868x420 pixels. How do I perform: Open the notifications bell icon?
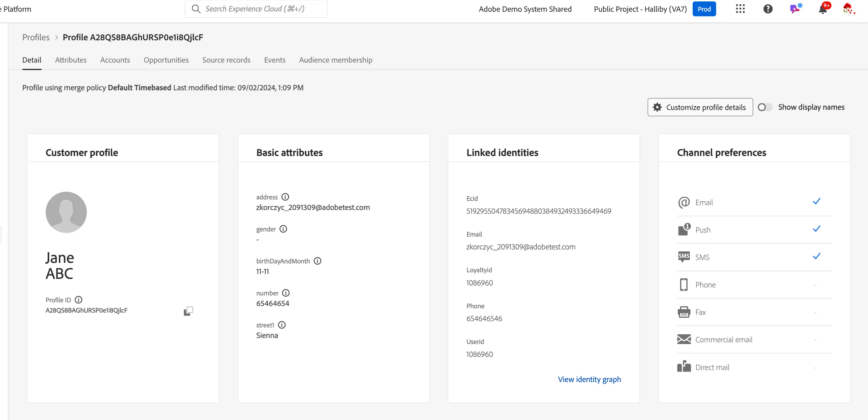[x=823, y=9]
